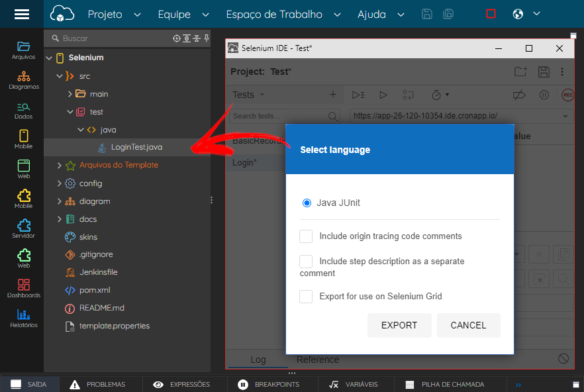Click the save icon in top bar
The width and height of the screenshot is (584, 392).
click(427, 14)
